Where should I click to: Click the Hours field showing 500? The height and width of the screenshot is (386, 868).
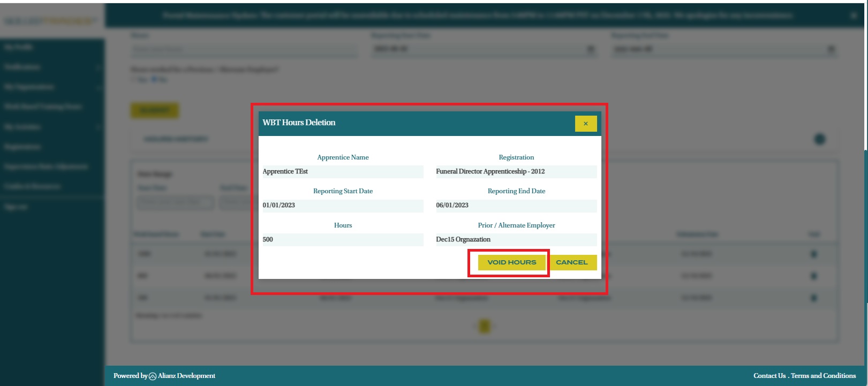343,240
